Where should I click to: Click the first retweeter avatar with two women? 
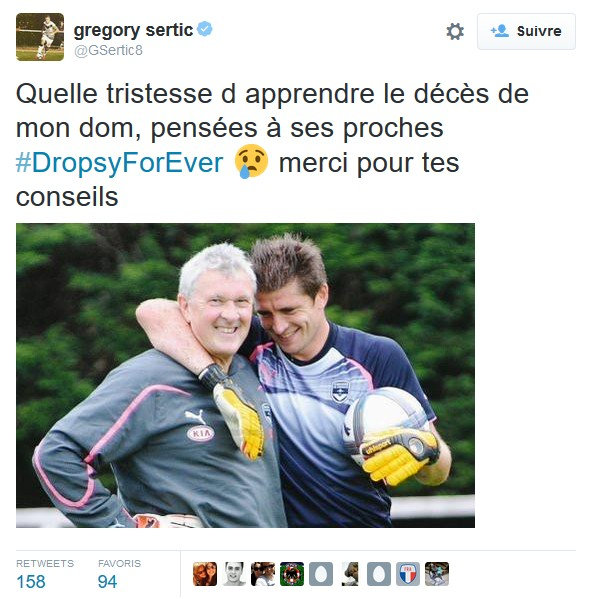205,574
